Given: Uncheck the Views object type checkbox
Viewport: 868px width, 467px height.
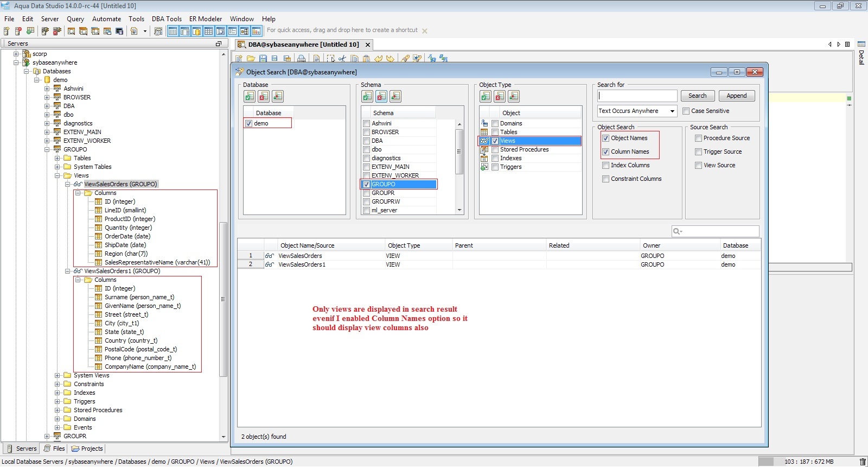Looking at the screenshot, I should tap(495, 141).
